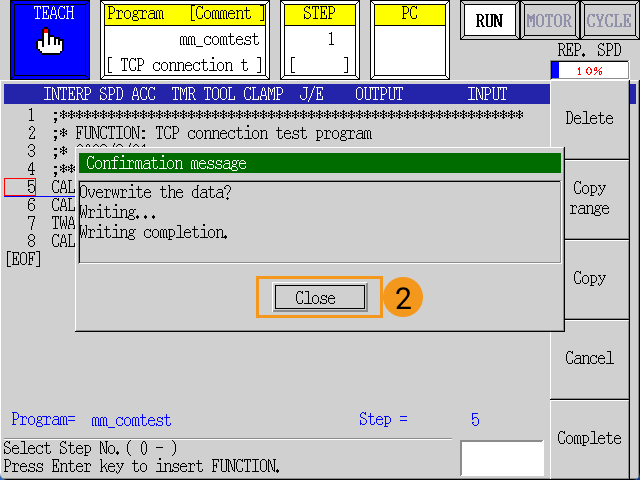This screenshot has height=480, width=640.
Task: Click the Complete side button
Action: pos(589,439)
